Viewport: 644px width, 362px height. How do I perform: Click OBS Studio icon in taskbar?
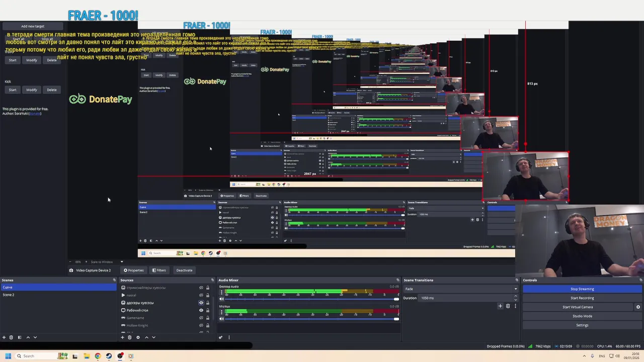coord(120,356)
